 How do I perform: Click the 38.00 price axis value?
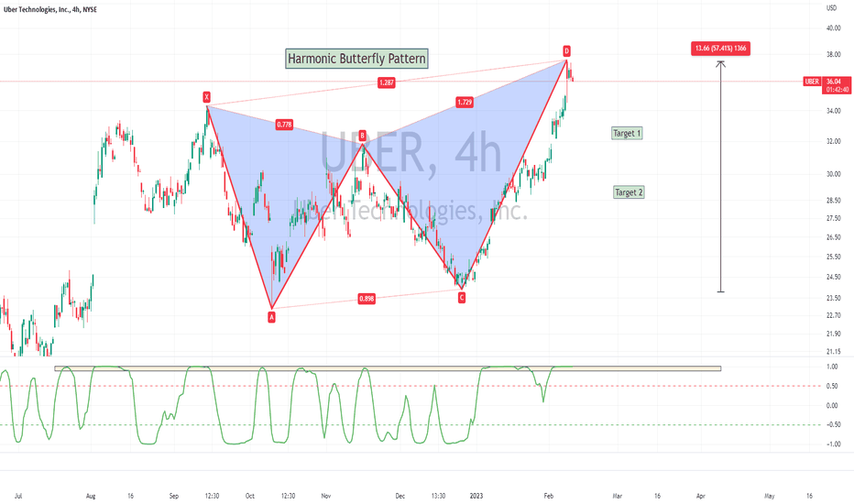click(x=833, y=54)
